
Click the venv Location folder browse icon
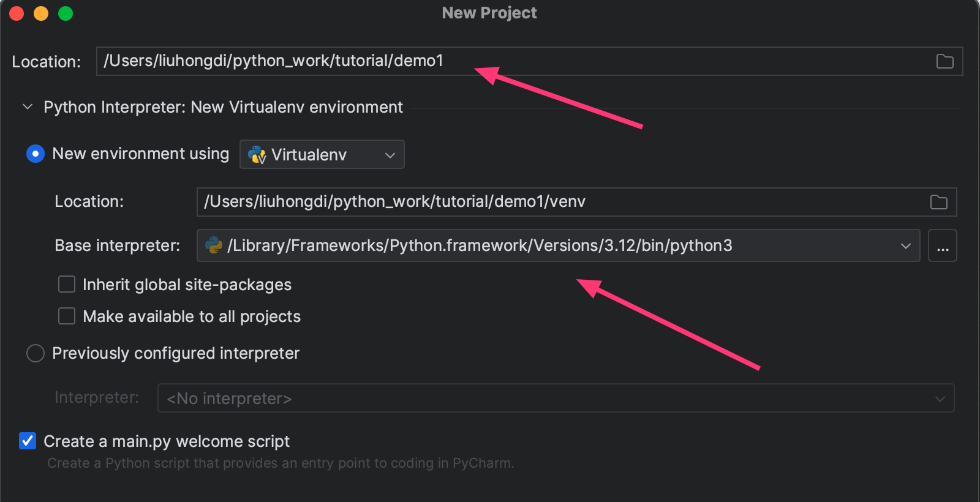point(938,202)
